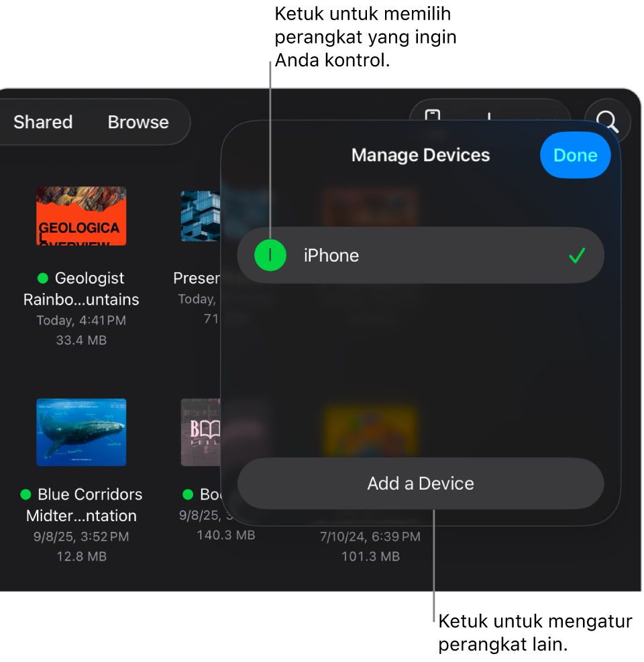644x662 pixels.
Task: Tap Add a Device button
Action: coord(420,484)
